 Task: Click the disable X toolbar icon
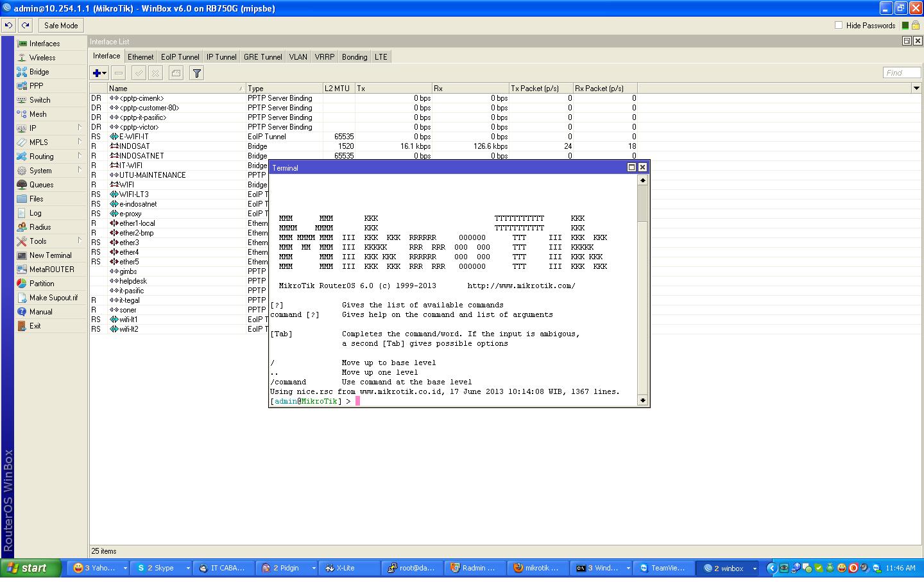[x=155, y=73]
